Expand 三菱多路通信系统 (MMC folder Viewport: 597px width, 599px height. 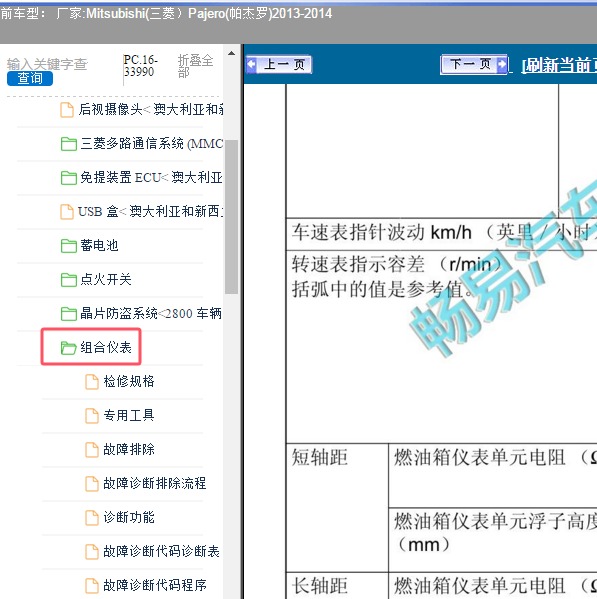tap(151, 144)
